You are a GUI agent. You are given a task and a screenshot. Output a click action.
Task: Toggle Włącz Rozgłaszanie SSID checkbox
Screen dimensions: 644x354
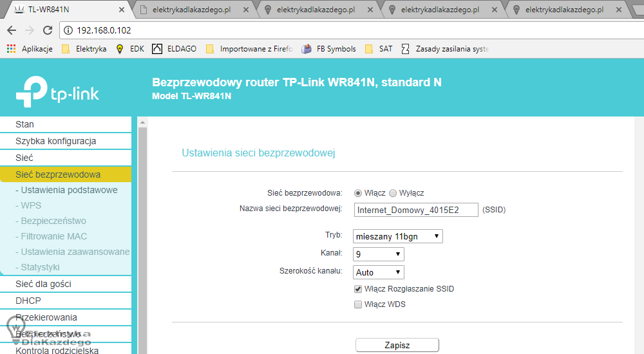point(358,289)
